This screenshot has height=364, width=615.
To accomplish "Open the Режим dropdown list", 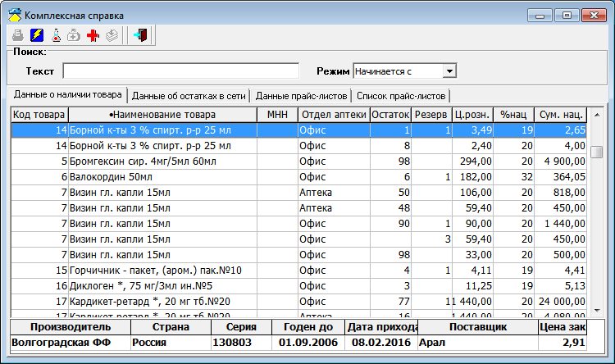I will [449, 71].
